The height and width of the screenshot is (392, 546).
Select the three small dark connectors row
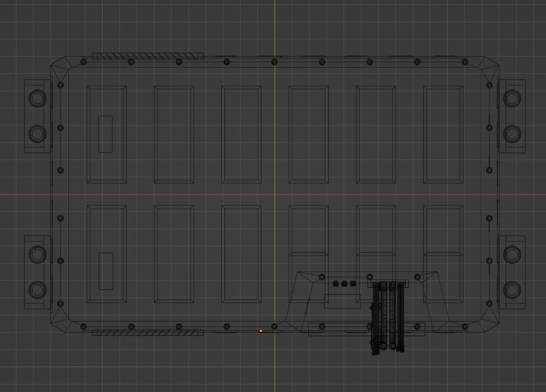[344, 284]
